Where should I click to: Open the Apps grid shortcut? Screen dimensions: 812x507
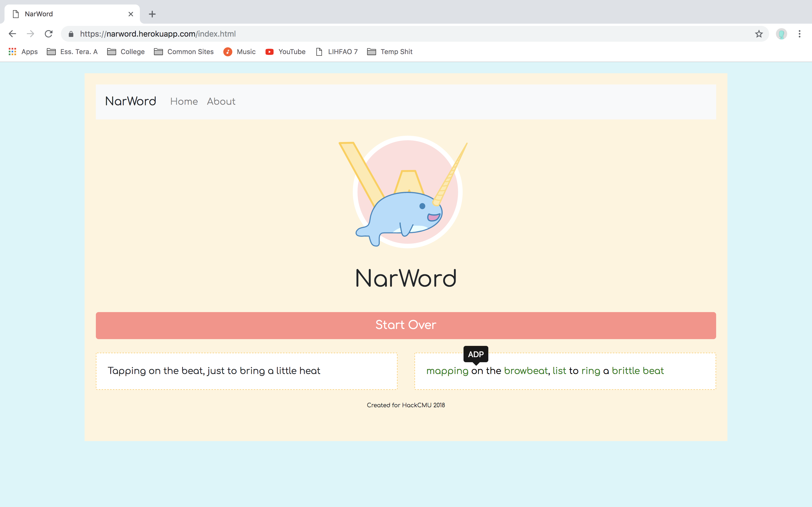(x=23, y=52)
